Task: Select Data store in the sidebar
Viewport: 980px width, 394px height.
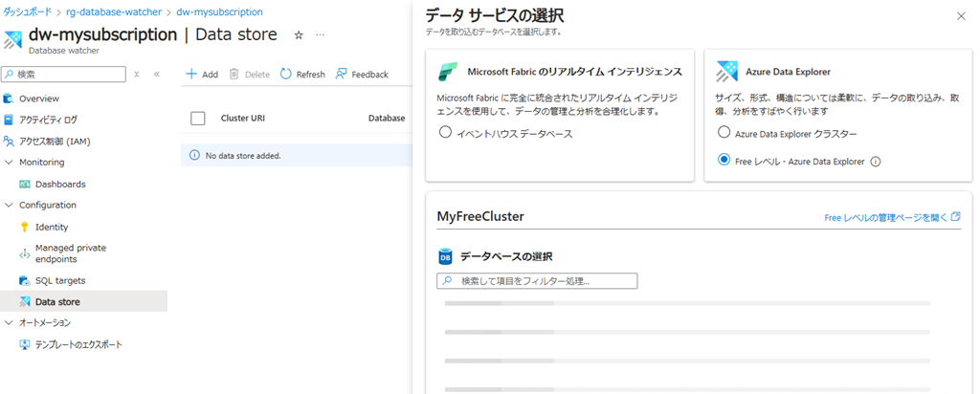Action: (x=84, y=301)
